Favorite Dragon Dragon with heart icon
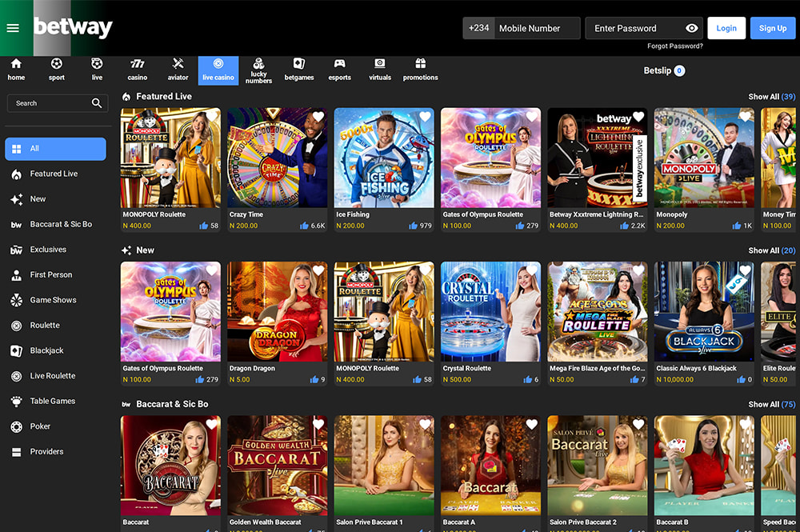800x532 pixels. (318, 271)
